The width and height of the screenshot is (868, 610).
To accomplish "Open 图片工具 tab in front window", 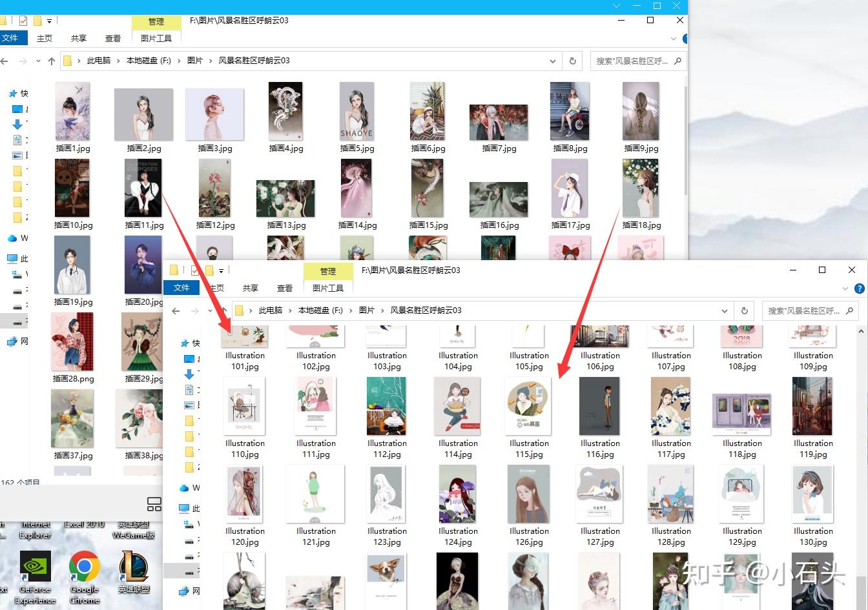I will coord(328,289).
